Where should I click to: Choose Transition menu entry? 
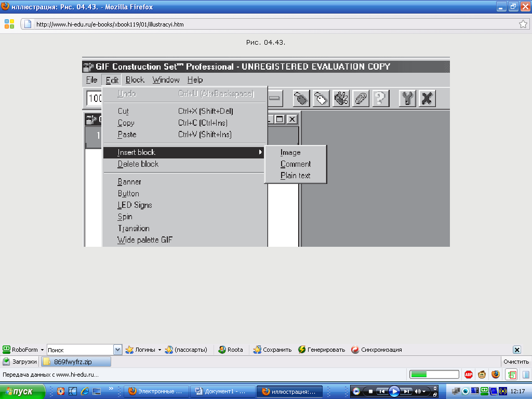click(x=183, y=229)
